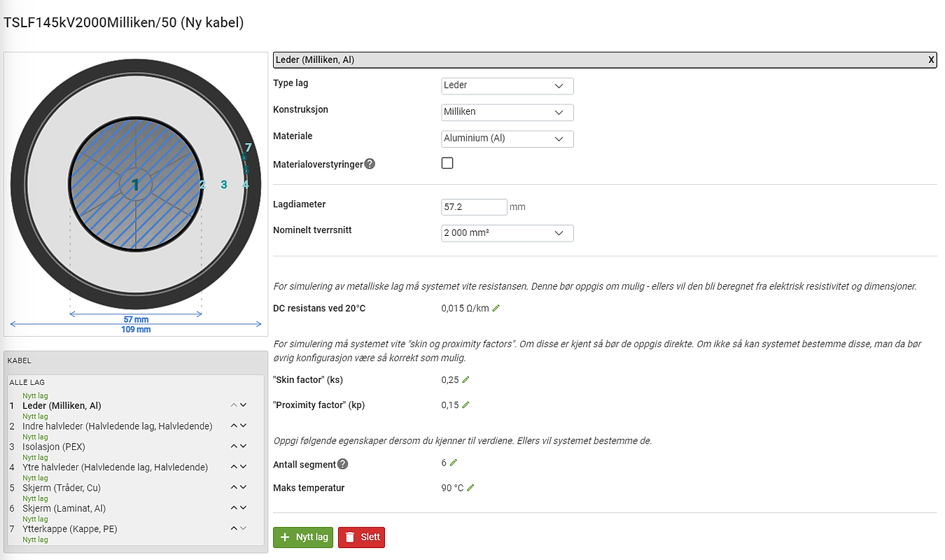Click the Lagdiameter input field

click(474, 207)
